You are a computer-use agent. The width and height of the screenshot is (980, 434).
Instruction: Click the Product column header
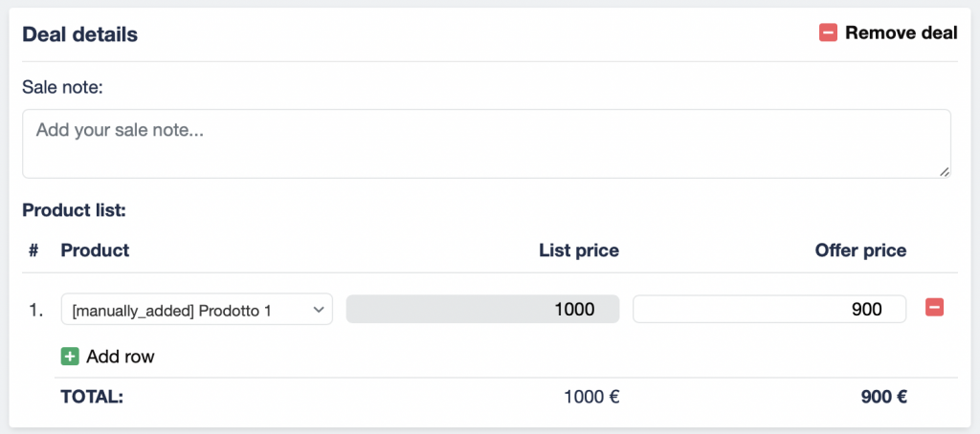click(x=95, y=250)
